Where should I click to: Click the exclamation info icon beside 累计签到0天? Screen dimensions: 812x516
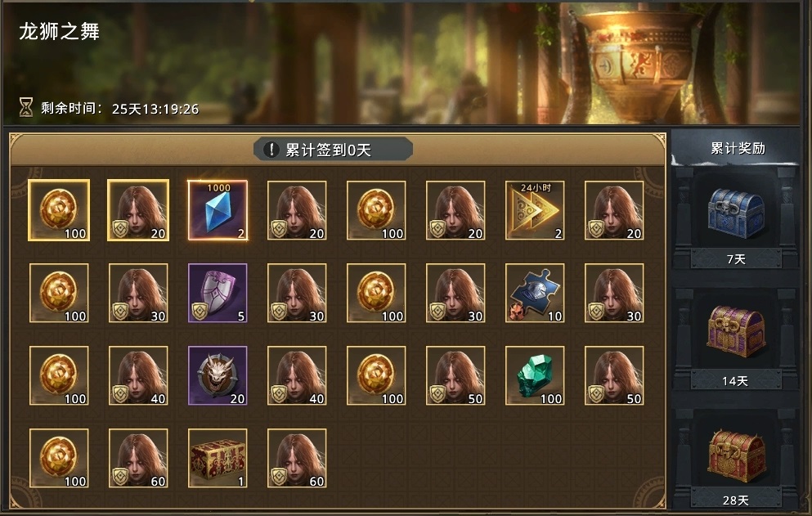coord(271,150)
